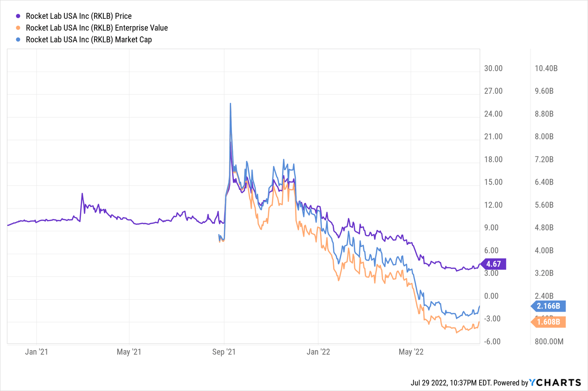This screenshot has height=391, width=588.
Task: Click the 12.00 price axis value
Action: click(494, 205)
